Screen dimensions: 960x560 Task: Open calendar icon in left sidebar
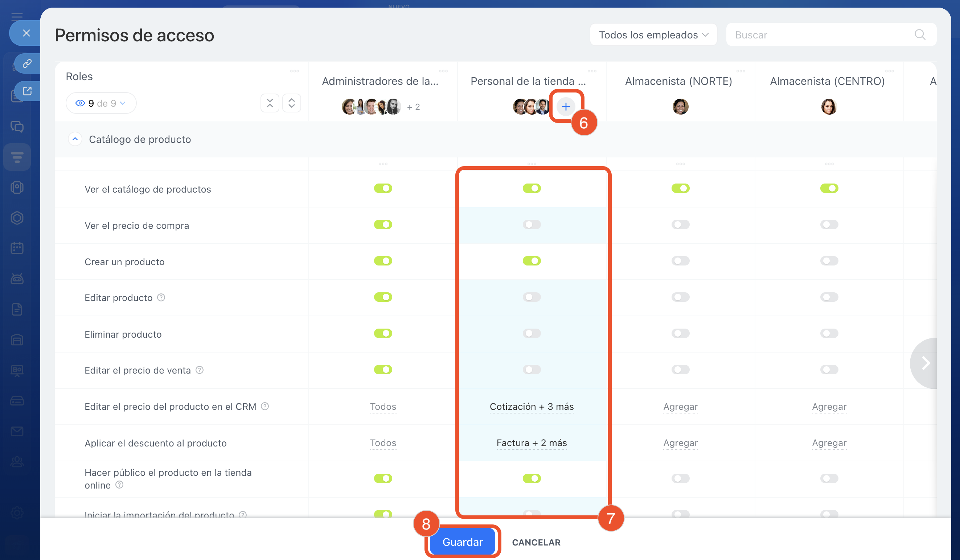click(x=17, y=248)
